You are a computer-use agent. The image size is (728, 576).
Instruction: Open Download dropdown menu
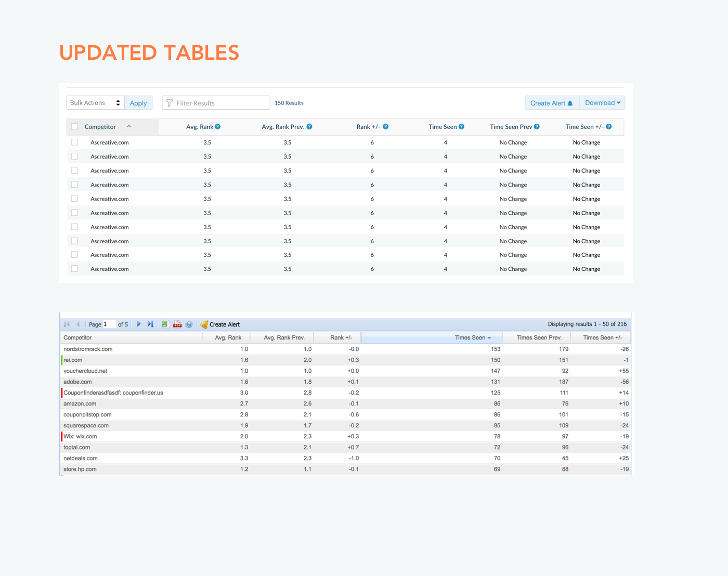coord(603,102)
